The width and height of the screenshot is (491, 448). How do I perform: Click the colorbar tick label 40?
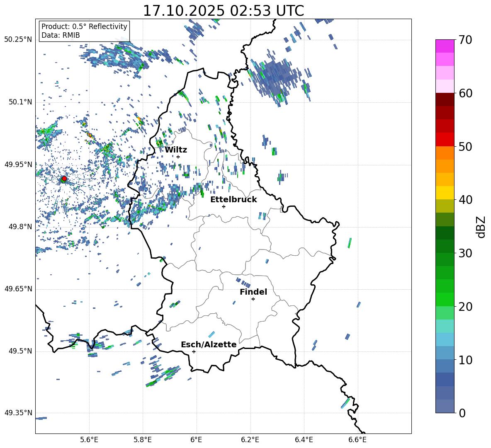[x=465, y=200]
